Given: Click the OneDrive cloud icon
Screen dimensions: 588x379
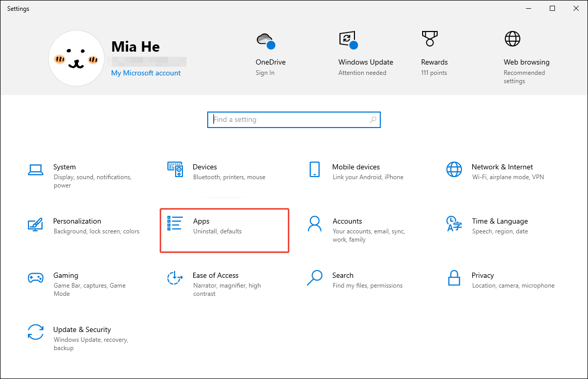Looking at the screenshot, I should 265,40.
